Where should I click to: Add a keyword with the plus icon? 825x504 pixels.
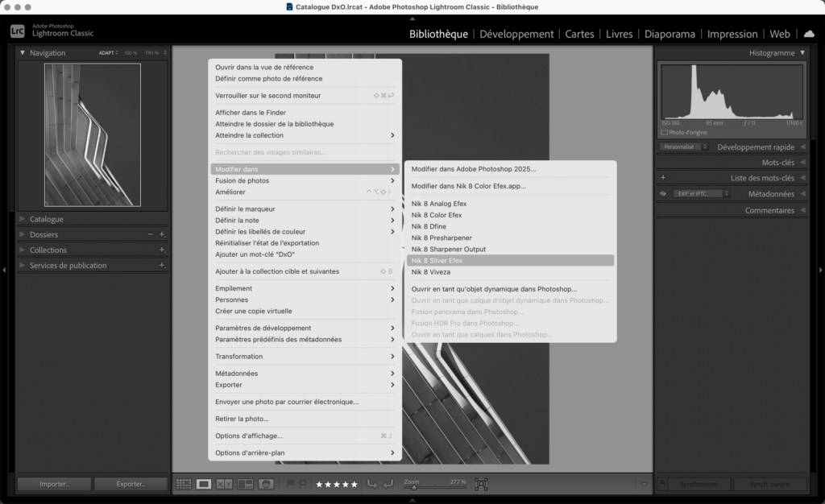coord(663,178)
